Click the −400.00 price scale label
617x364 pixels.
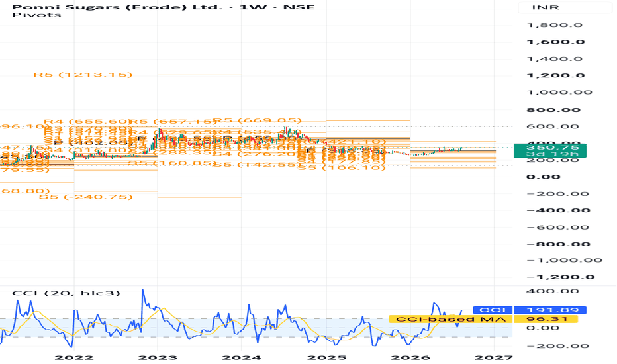[x=558, y=210]
